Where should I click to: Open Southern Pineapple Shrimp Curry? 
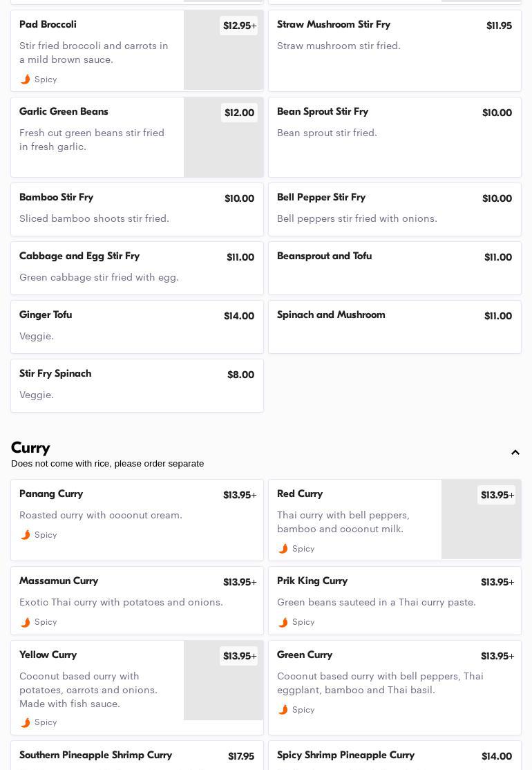click(137, 755)
